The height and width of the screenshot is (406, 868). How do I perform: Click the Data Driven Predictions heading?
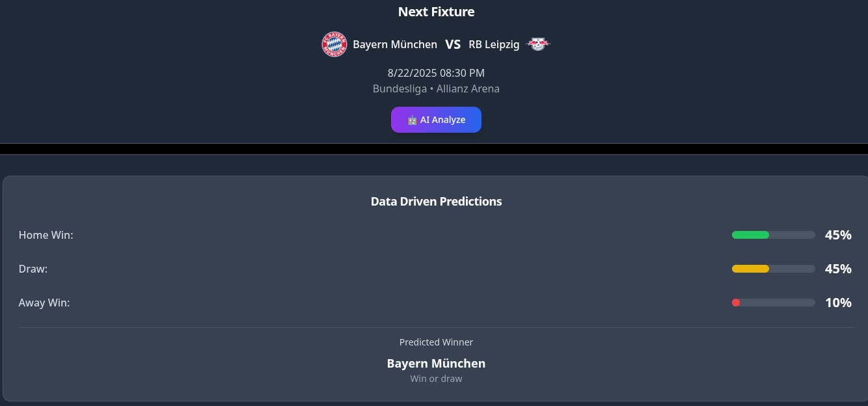(436, 202)
